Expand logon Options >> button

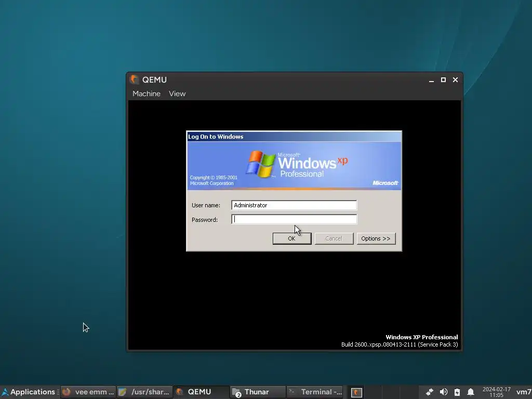click(376, 238)
